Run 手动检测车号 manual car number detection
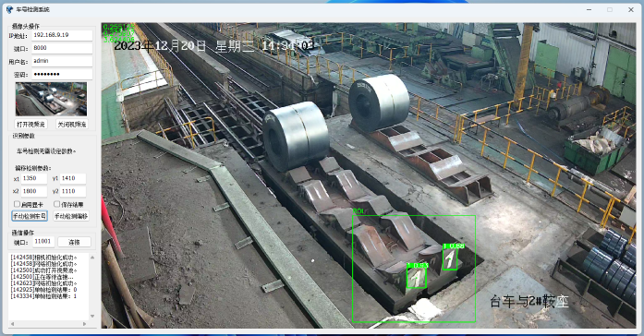This screenshot has height=336, width=644. (30, 216)
